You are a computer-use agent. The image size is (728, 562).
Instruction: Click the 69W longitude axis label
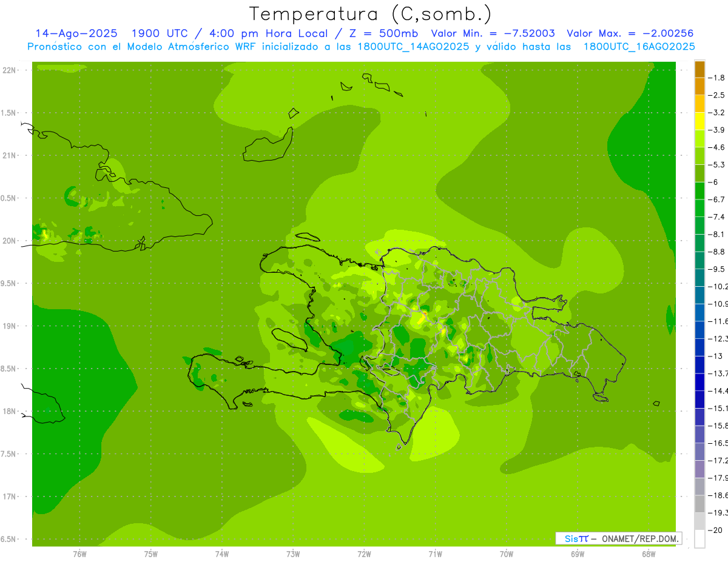click(578, 554)
